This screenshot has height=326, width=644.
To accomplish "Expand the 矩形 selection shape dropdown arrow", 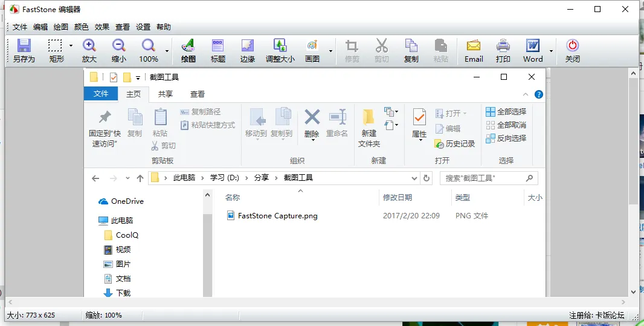I will tap(71, 46).
